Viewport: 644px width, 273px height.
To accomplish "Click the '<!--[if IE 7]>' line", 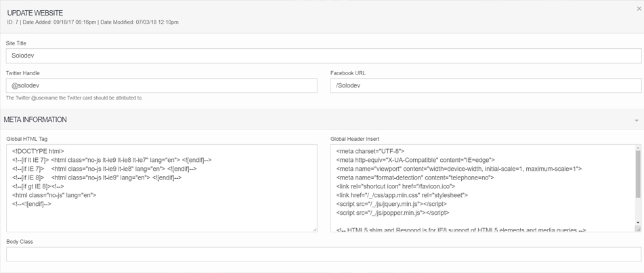I will click(104, 169).
